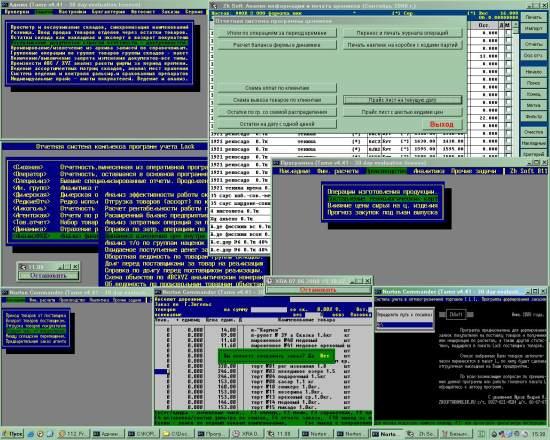The height and width of the screenshot is (440, 550).
Task: Select the <Оператор> report list entry
Action: (x=29, y=174)
